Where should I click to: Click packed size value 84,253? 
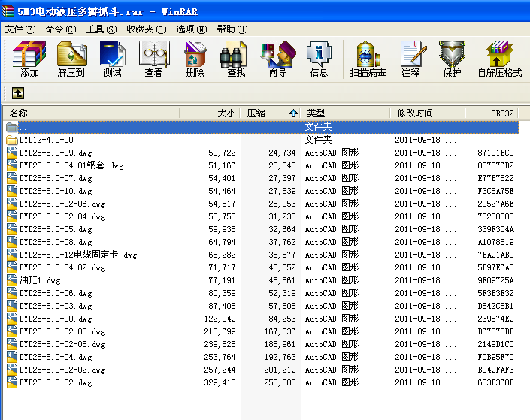pyautogui.click(x=282, y=319)
